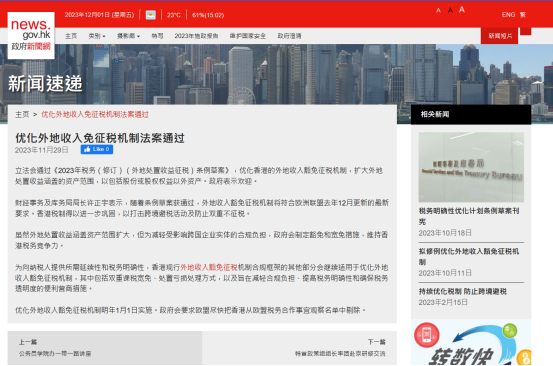Click the article date 2023年11月29日
Screen dimensions: 553x366
coord(42,150)
